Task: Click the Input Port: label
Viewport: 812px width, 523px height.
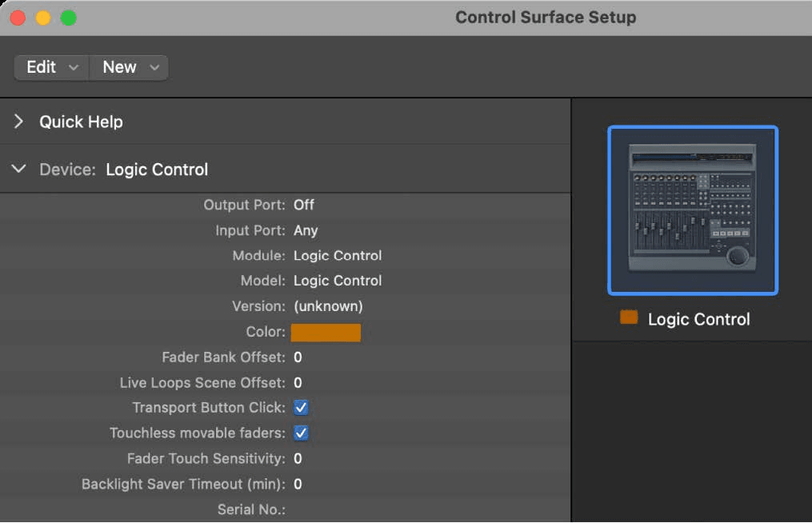Action: (250, 230)
